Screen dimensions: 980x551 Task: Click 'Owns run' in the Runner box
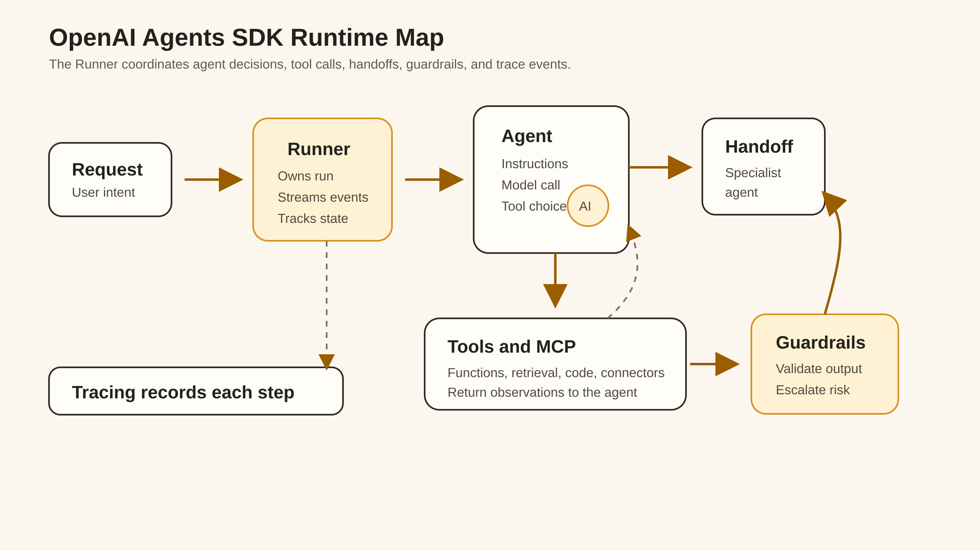click(305, 176)
